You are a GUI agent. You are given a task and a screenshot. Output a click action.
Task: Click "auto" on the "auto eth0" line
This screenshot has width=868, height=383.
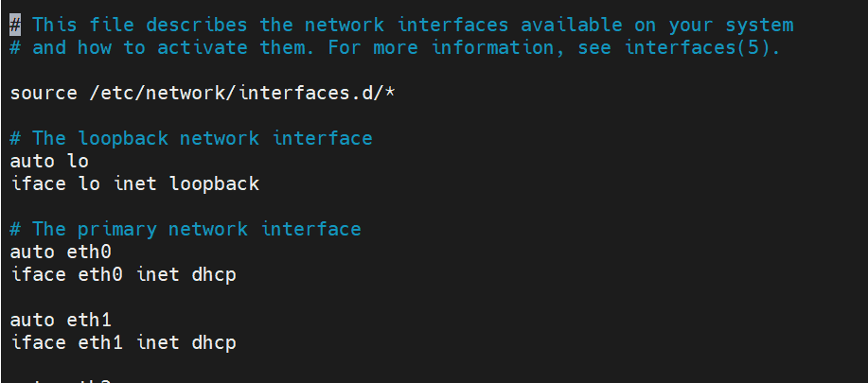click(32, 252)
